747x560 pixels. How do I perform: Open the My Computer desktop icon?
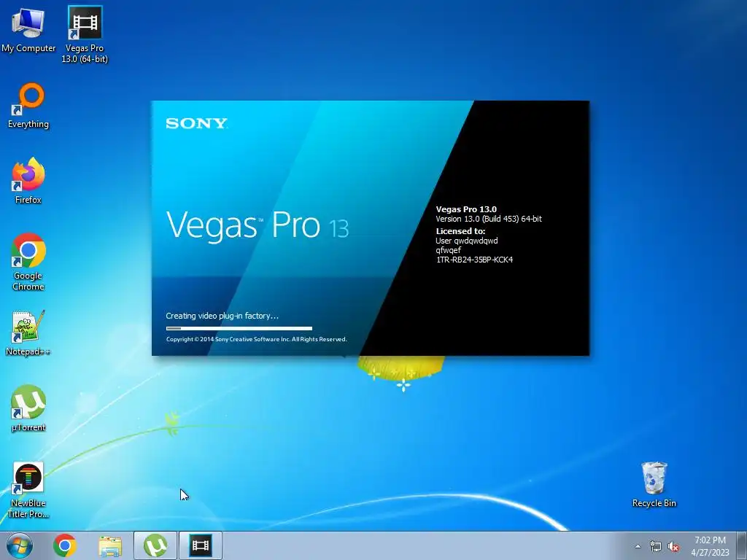pyautogui.click(x=28, y=29)
